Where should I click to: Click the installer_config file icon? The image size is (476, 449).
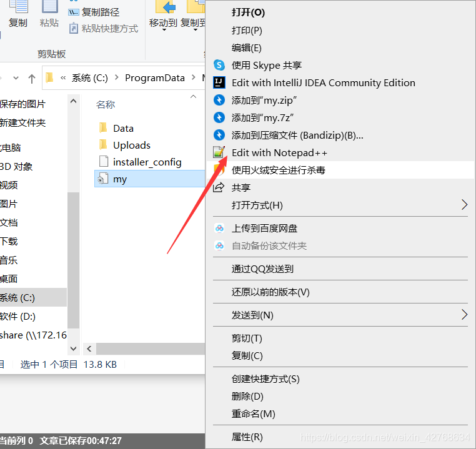104,162
